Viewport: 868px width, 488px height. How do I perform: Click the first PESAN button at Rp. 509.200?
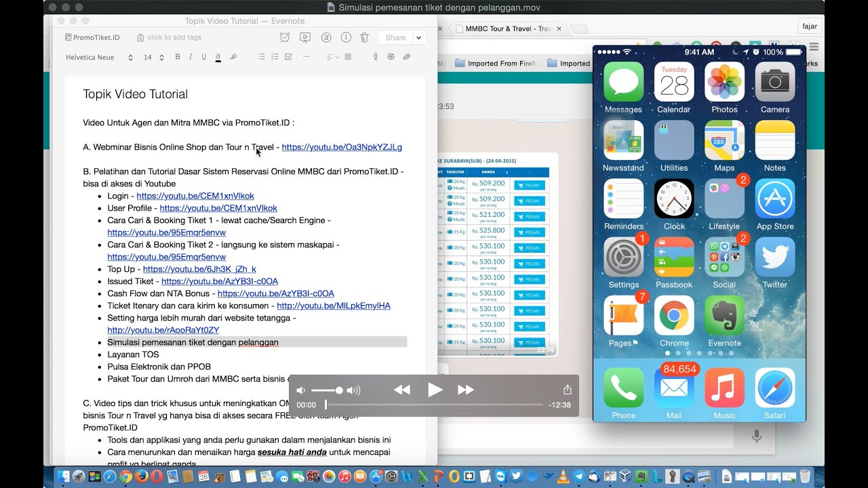(x=529, y=185)
